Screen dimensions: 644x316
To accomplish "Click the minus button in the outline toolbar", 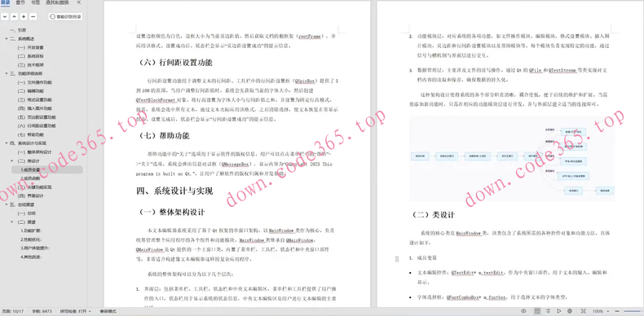I will pyautogui.click(x=33, y=17).
